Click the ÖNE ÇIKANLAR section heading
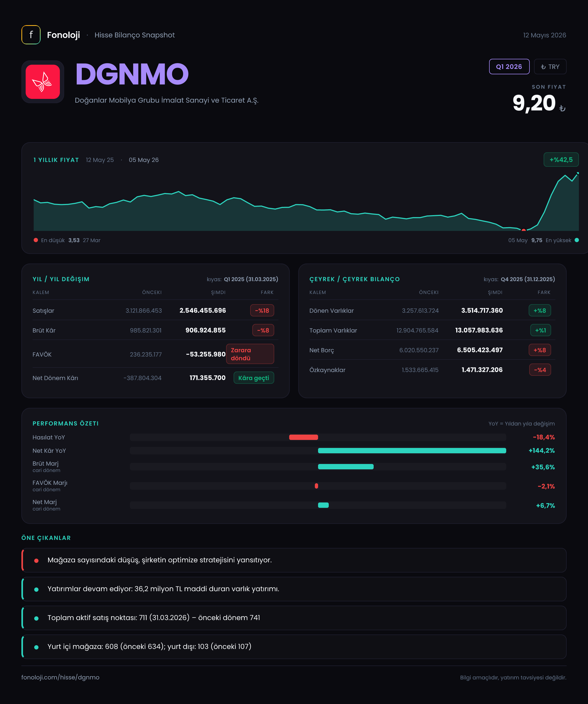This screenshot has height=704, width=588. click(46, 538)
